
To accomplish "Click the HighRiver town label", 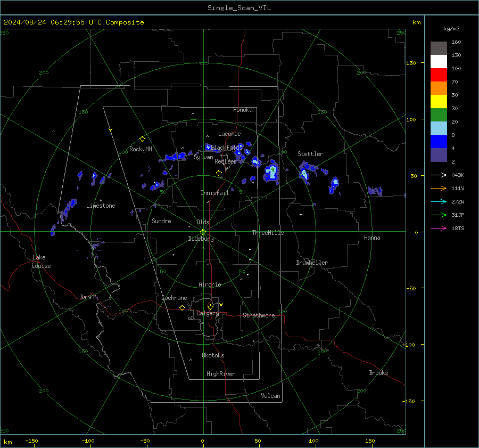I will click(221, 374).
